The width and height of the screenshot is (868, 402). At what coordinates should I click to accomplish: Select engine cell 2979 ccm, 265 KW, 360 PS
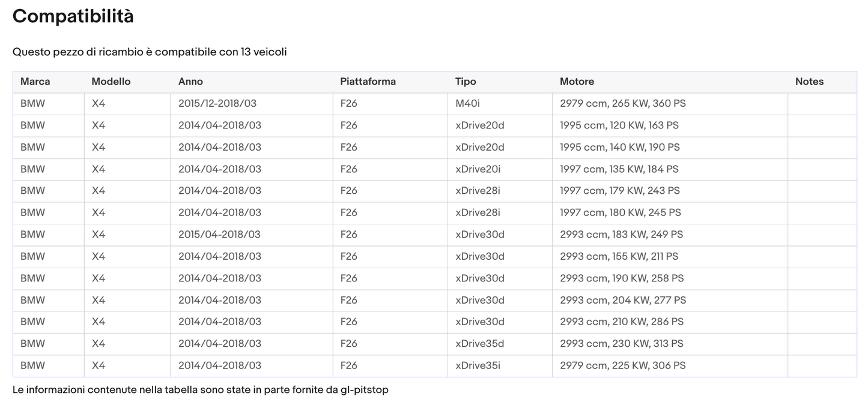[x=622, y=103]
